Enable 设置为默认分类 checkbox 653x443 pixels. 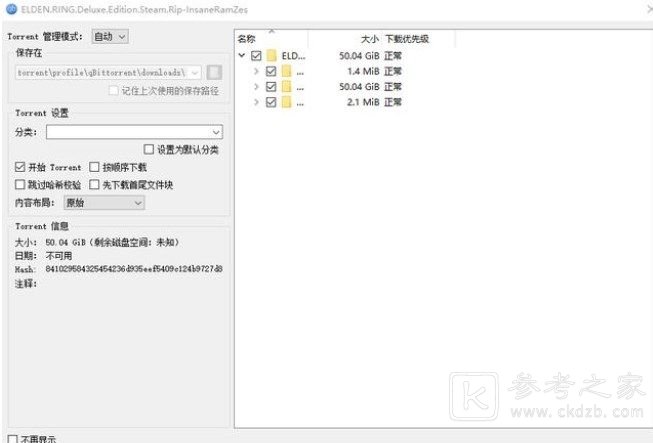[148, 149]
